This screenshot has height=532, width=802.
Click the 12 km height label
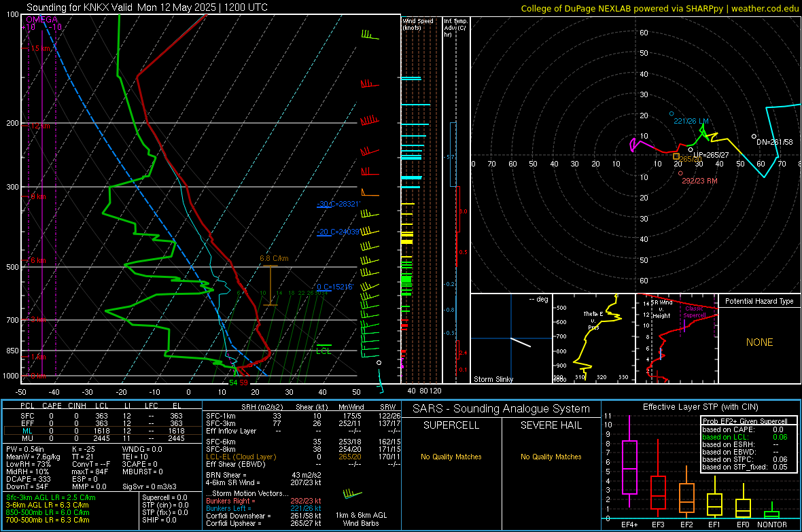click(40, 125)
